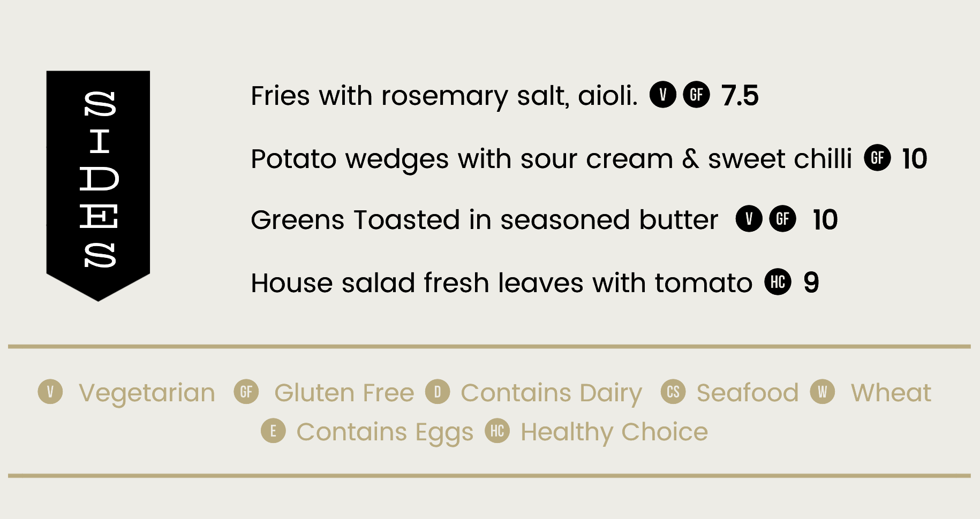Click the gold W Wheat legend icon
This screenshot has width=980, height=519.
(823, 392)
